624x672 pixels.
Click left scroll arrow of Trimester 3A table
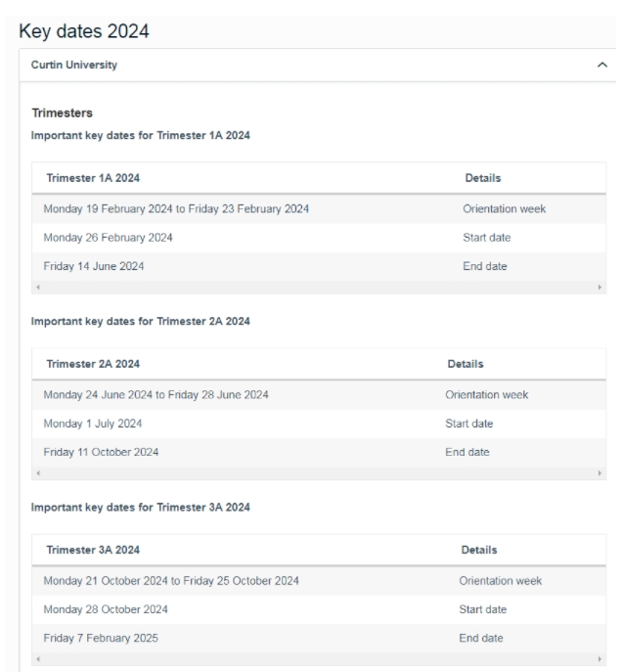click(38, 659)
